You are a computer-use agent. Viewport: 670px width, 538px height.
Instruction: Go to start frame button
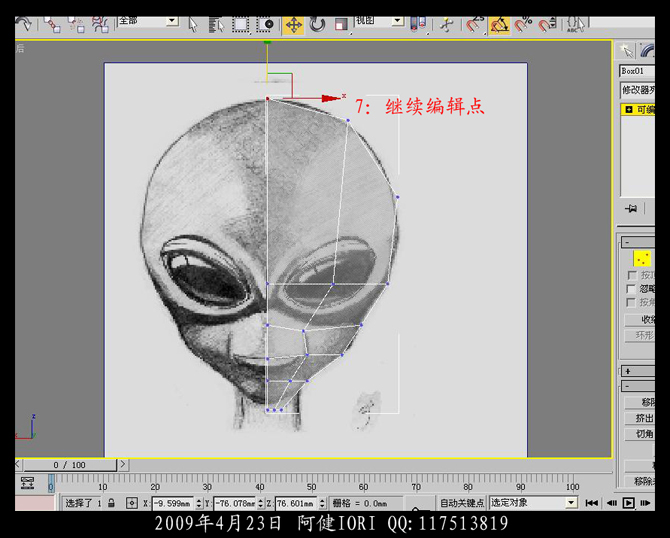592,503
